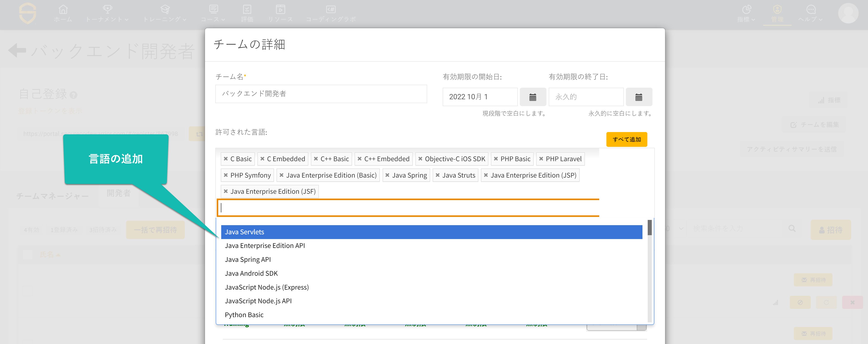Image resolution: width=868 pixels, height=344 pixels.
Task: Remove the C Embedded language tag
Action: coord(262,159)
